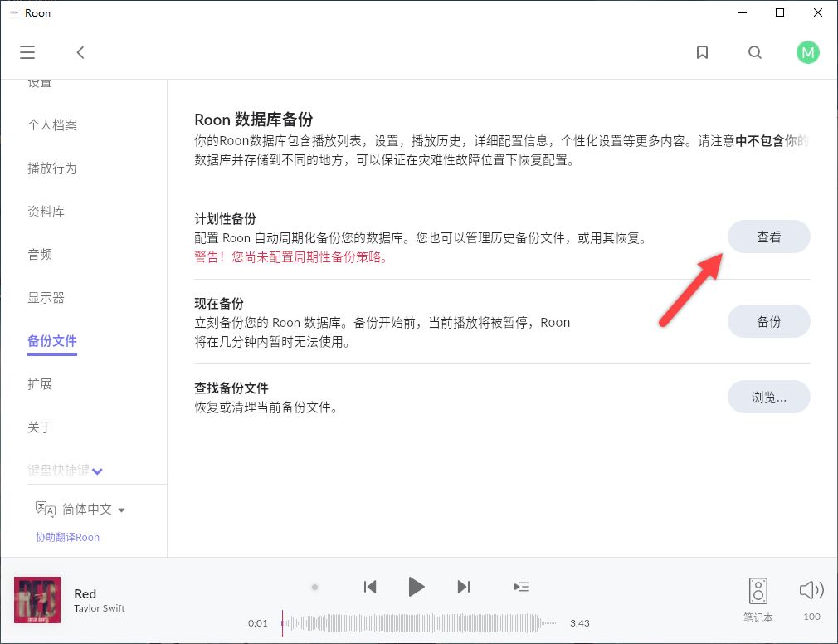Click the 3:43 track duration
This screenshot has height=644, width=838.
(x=579, y=623)
